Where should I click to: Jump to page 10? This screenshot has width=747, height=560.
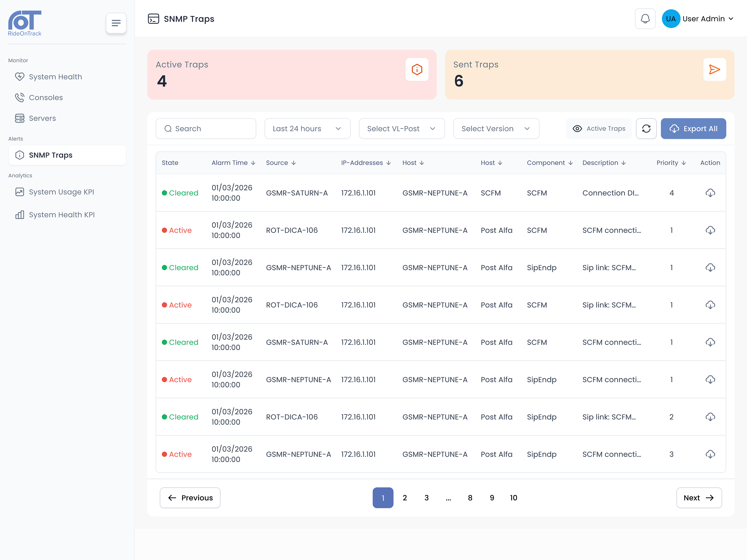tap(513, 498)
